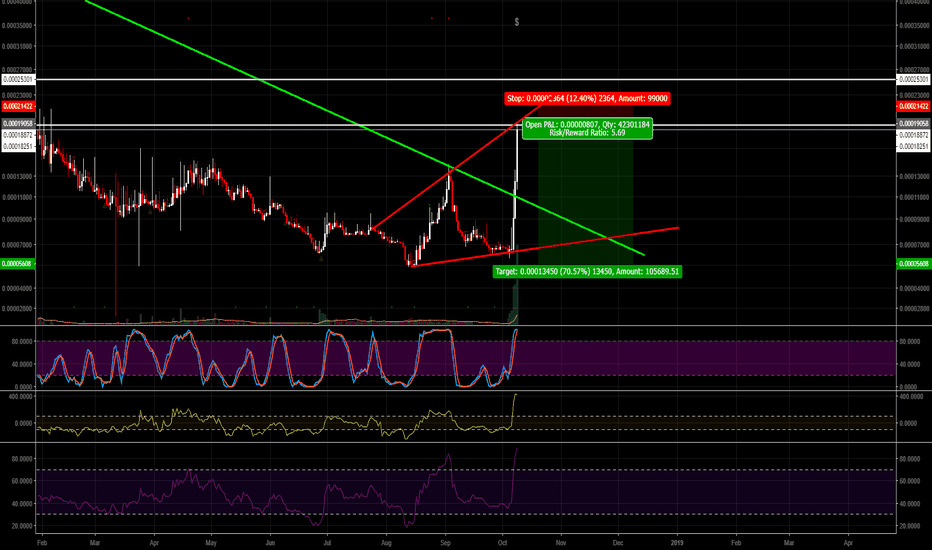This screenshot has height=550, width=932.
Task: Click the red Stop label on the position
Action: (587, 99)
